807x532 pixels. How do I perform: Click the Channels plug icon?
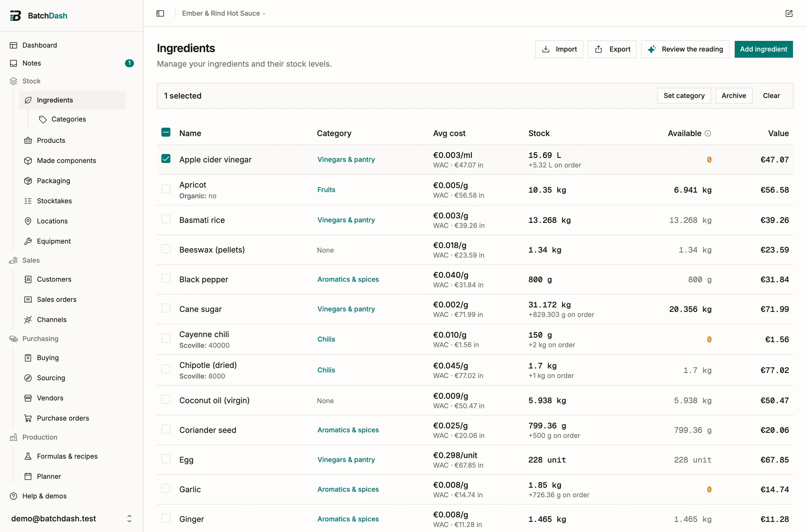(x=28, y=319)
